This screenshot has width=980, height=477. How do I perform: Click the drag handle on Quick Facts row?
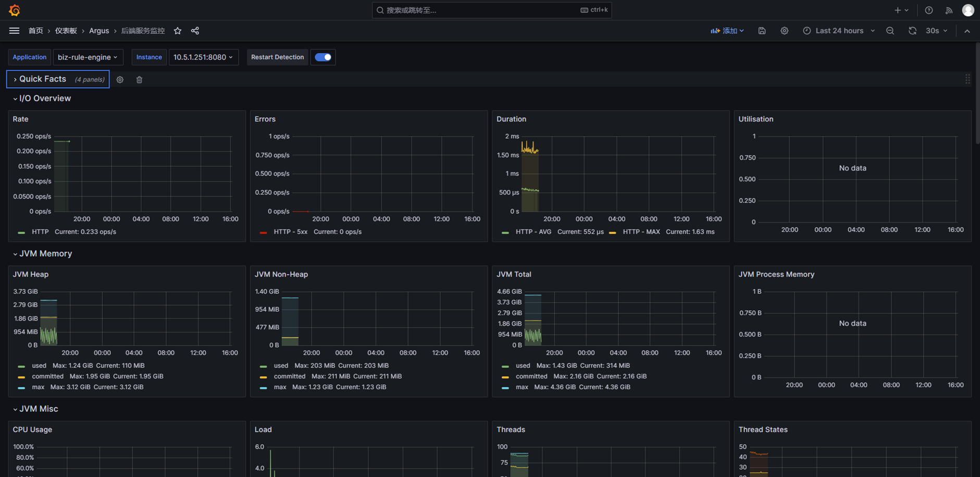pos(967,79)
